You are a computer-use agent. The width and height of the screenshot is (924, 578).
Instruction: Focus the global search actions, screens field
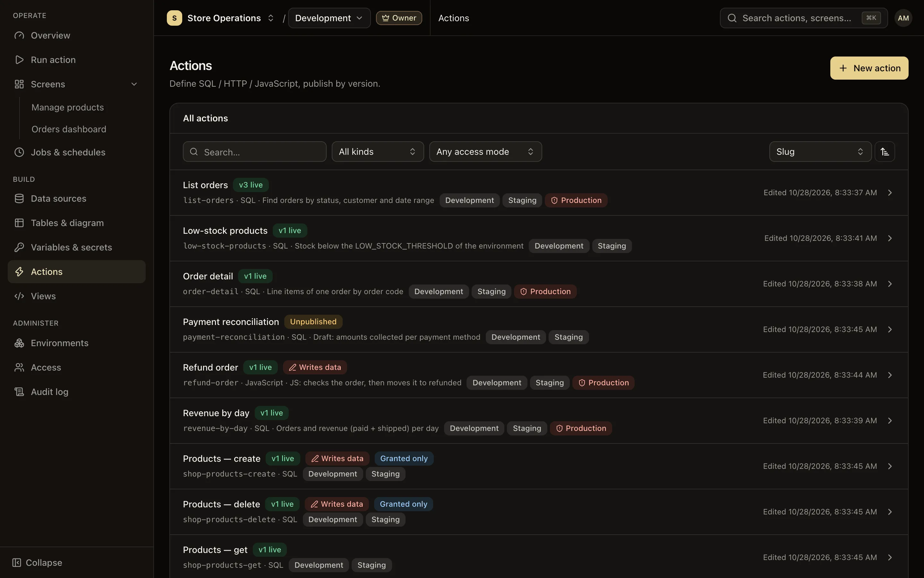(x=803, y=18)
